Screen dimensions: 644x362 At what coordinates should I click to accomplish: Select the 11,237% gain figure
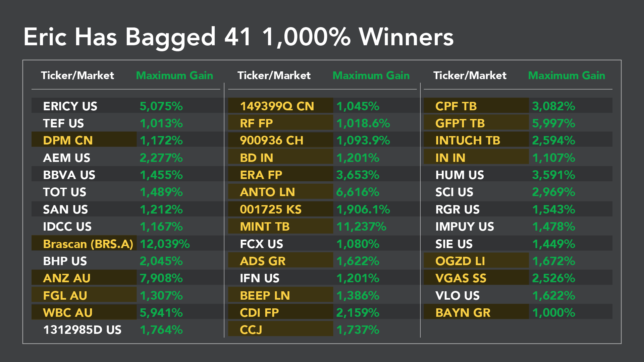[x=361, y=227]
